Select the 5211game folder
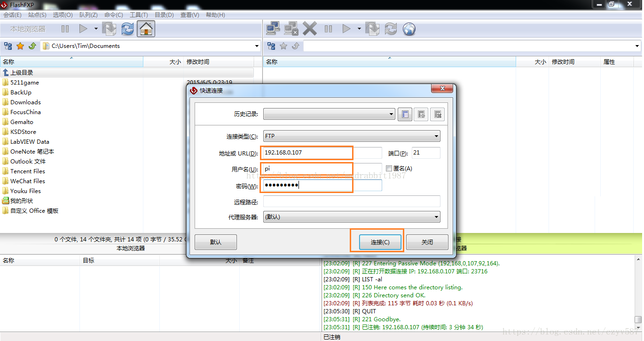 tap(24, 83)
